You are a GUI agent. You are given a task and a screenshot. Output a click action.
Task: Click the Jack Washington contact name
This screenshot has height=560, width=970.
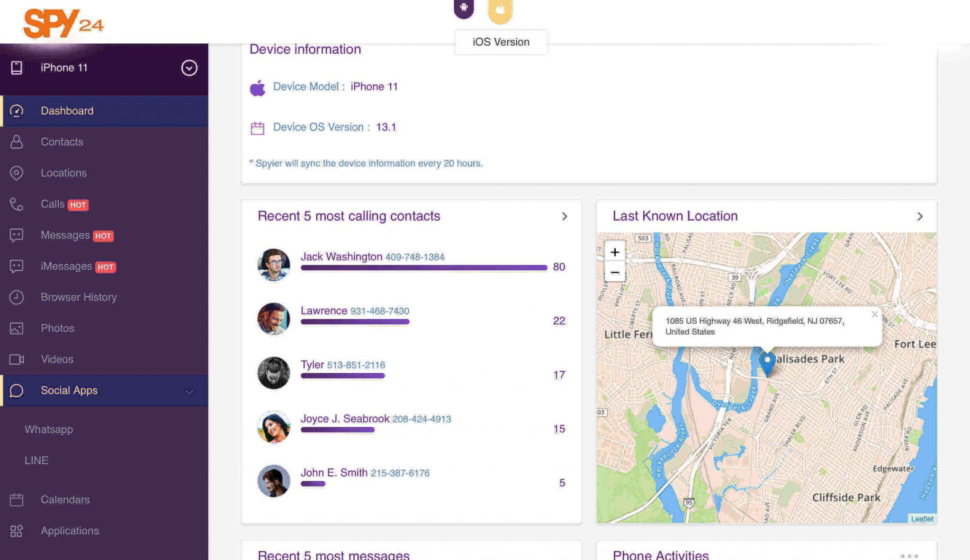coord(341,257)
